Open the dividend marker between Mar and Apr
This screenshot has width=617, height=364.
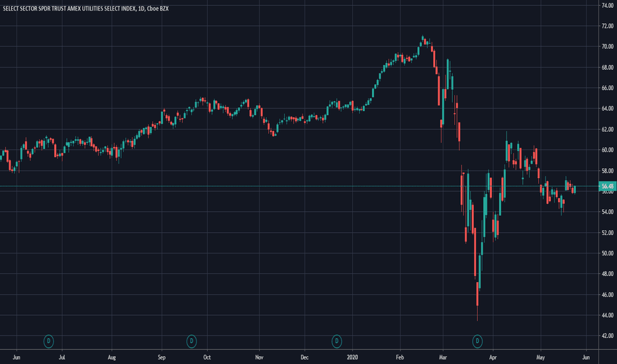coord(477,341)
